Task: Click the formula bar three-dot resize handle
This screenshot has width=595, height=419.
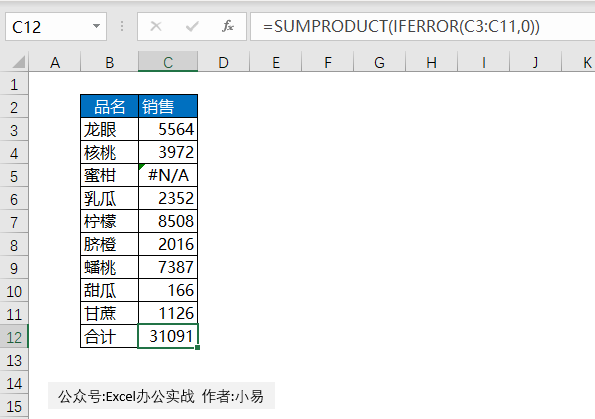Action: click(x=122, y=26)
